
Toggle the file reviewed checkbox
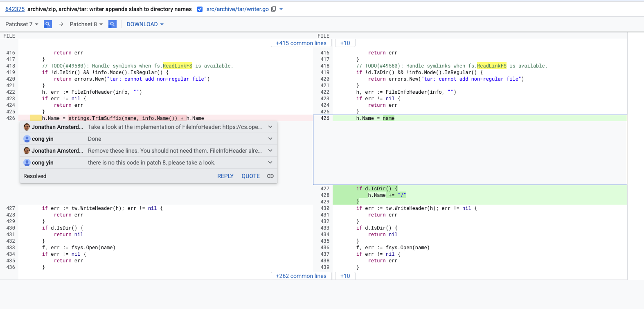[200, 9]
